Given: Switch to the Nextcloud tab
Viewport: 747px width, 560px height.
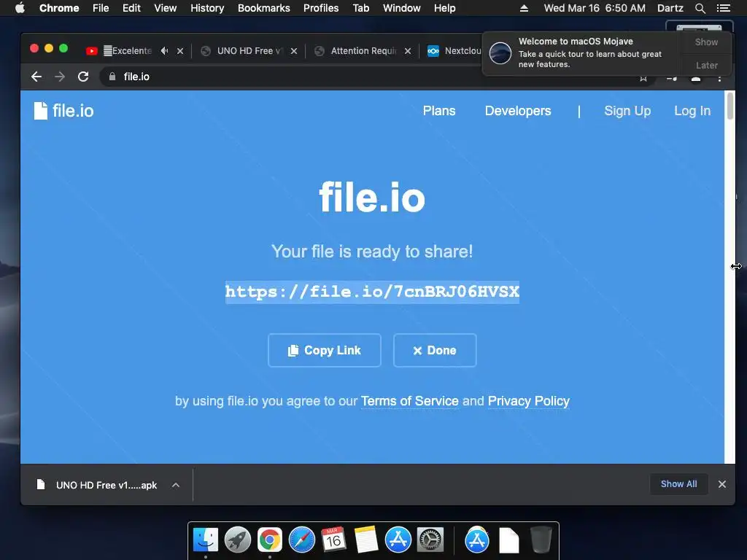Looking at the screenshot, I should point(454,51).
